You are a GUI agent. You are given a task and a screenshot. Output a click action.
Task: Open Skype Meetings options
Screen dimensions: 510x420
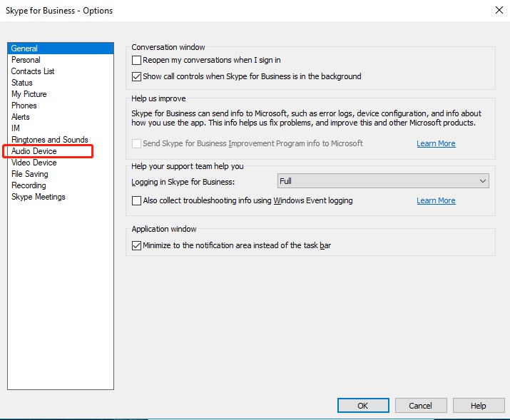(x=38, y=197)
